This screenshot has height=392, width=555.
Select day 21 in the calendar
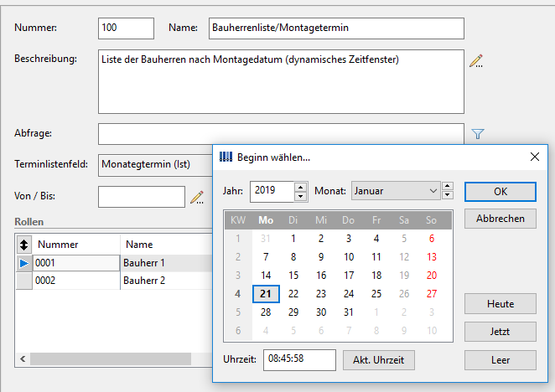(266, 294)
